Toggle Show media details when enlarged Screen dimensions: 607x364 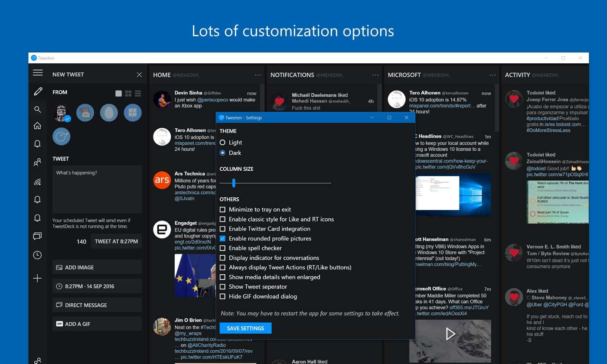click(x=223, y=277)
